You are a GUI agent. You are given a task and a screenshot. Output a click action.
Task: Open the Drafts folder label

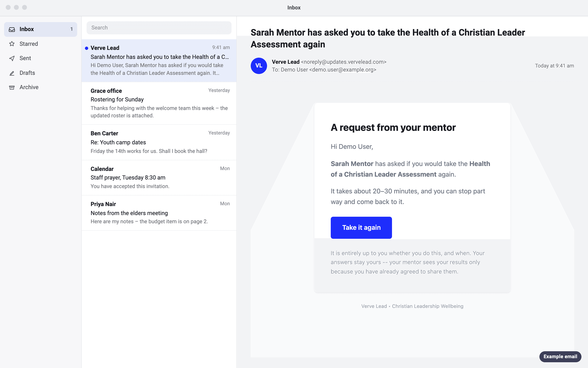(27, 73)
